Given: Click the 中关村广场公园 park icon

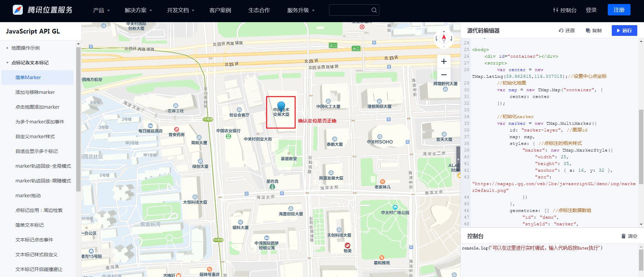Looking at the screenshot, I should point(395,207).
